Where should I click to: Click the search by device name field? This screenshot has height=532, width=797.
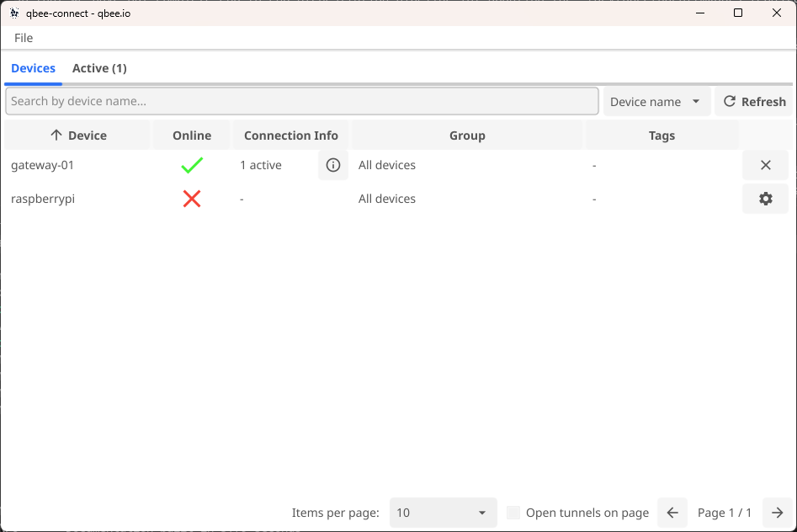coord(302,100)
